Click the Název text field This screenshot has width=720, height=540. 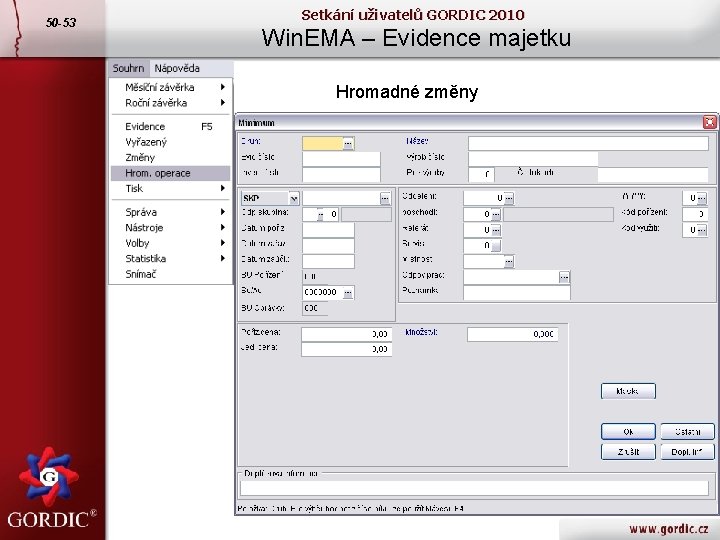point(588,143)
